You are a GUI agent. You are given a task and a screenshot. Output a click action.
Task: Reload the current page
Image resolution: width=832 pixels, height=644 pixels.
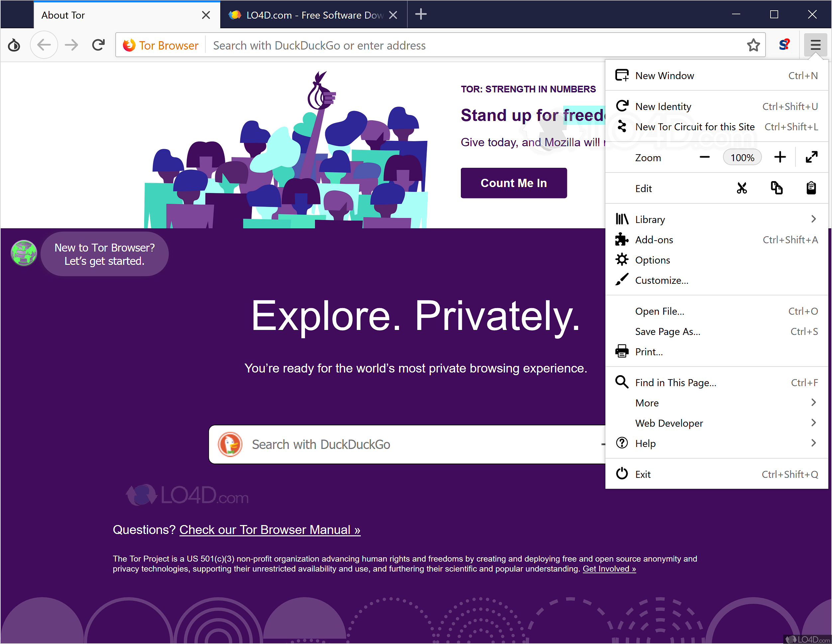98,45
